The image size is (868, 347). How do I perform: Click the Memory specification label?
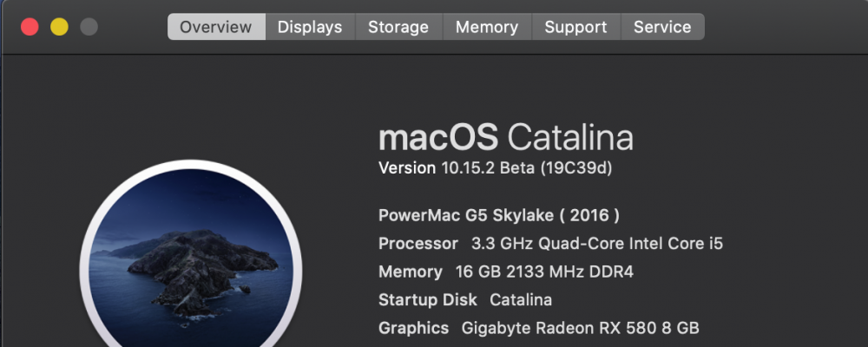411,272
